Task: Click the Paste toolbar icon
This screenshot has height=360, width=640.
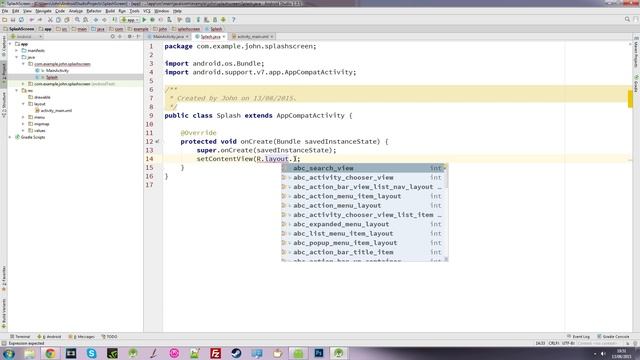Action: [67, 20]
